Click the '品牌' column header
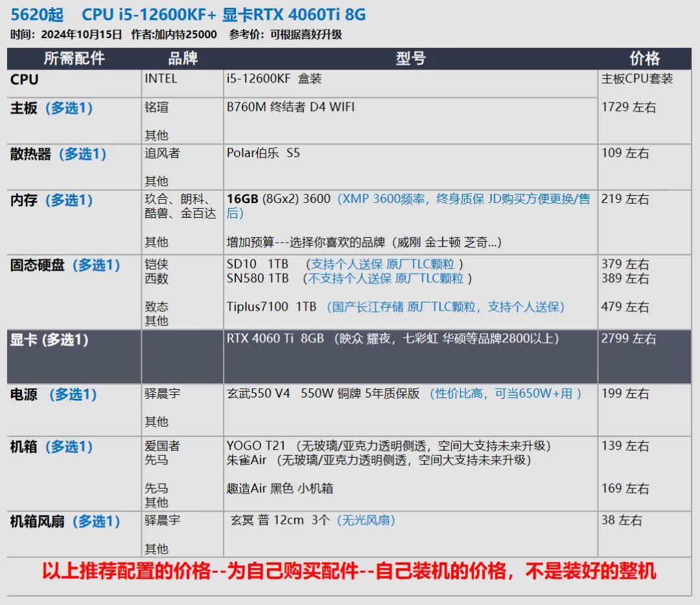 coord(183,58)
